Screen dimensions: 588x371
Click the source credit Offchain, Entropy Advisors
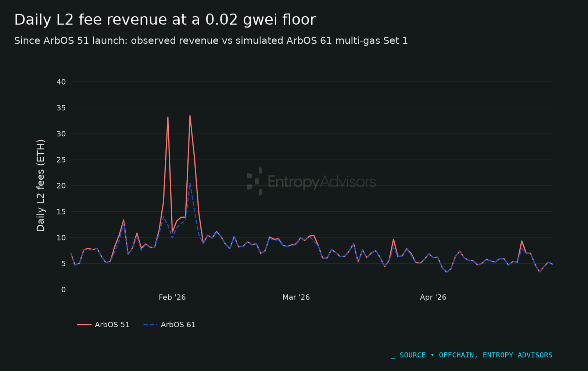[472, 355]
